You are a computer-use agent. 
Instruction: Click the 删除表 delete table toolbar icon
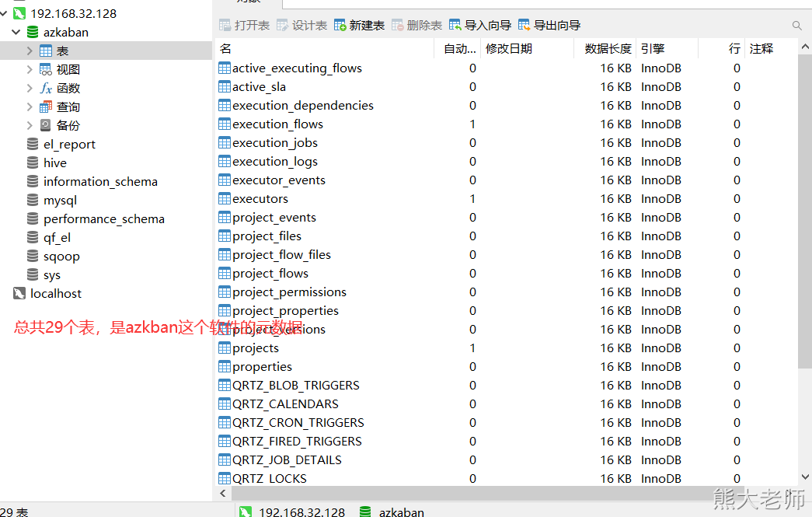pos(397,26)
